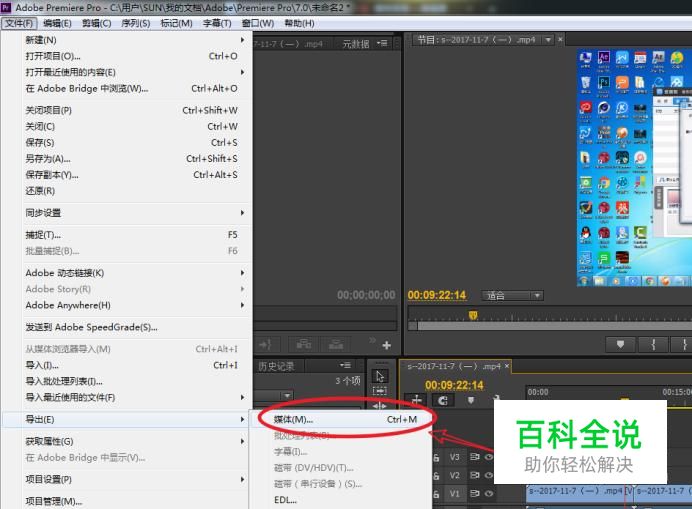Choose 关闭项目(P) in File menu
692x509 pixels.
pos(126,110)
